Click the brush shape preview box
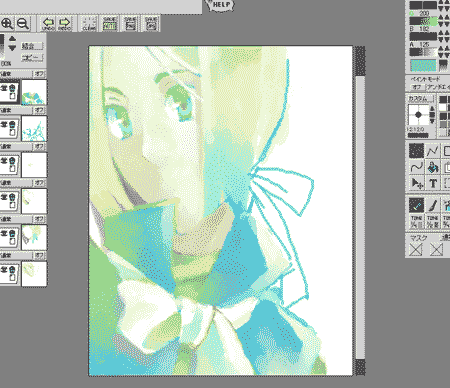The width and height of the screenshot is (450, 388). tap(419, 115)
